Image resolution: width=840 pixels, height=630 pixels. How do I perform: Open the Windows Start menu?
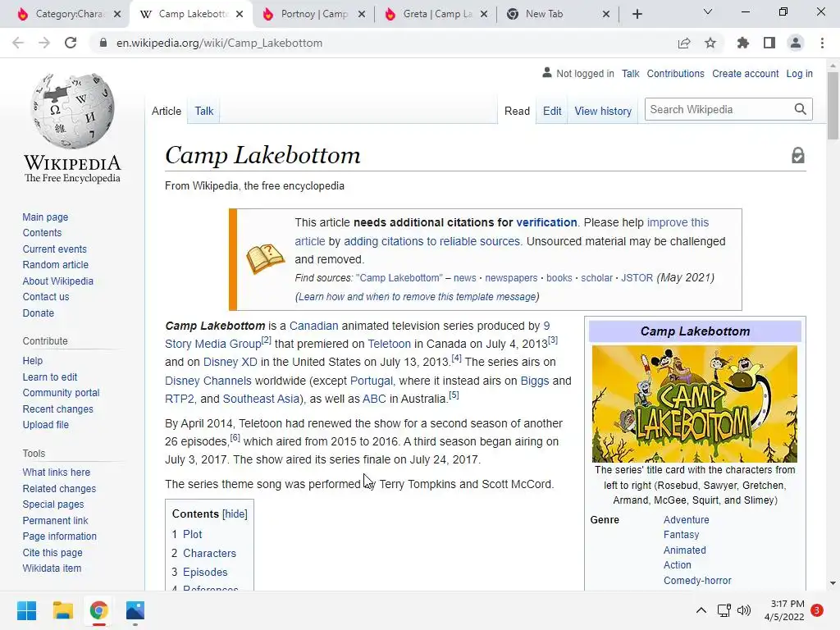point(26,610)
